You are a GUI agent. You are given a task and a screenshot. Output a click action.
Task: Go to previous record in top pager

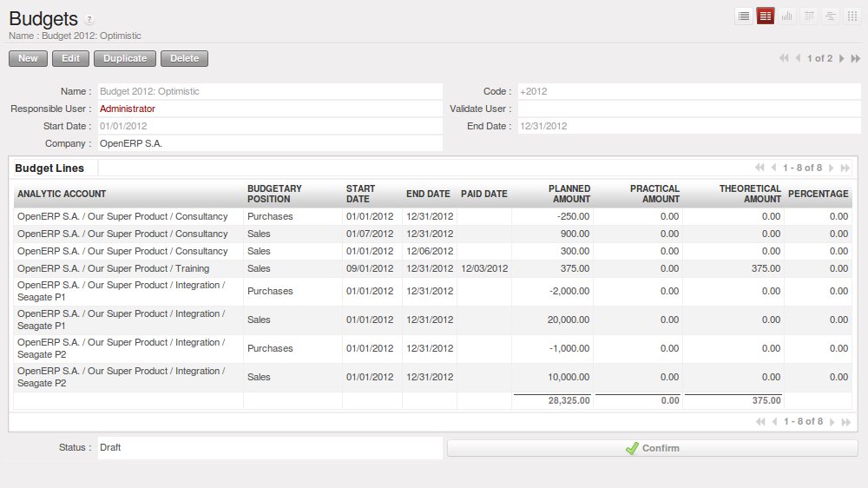point(798,58)
